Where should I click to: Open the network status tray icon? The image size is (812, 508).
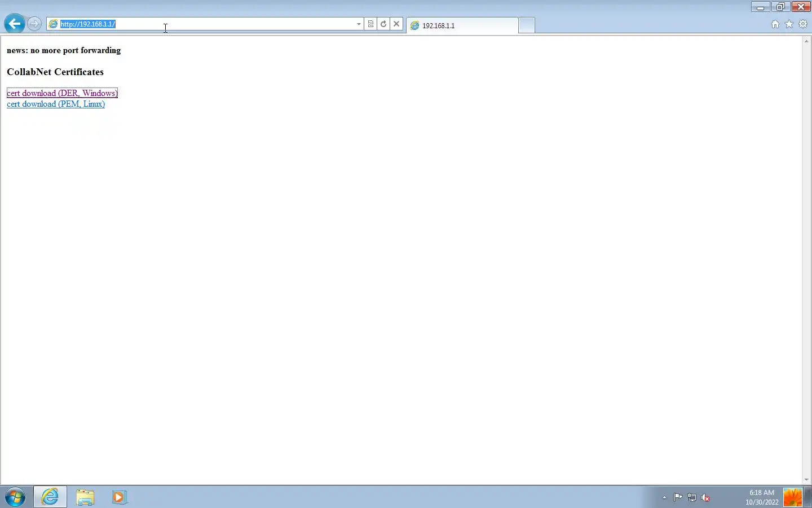(x=692, y=497)
